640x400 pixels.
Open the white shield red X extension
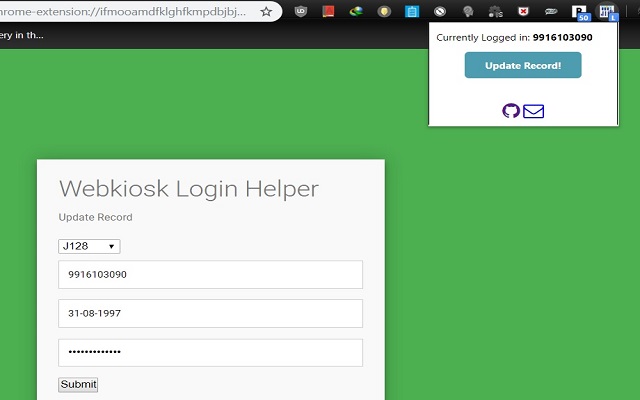[523, 11]
